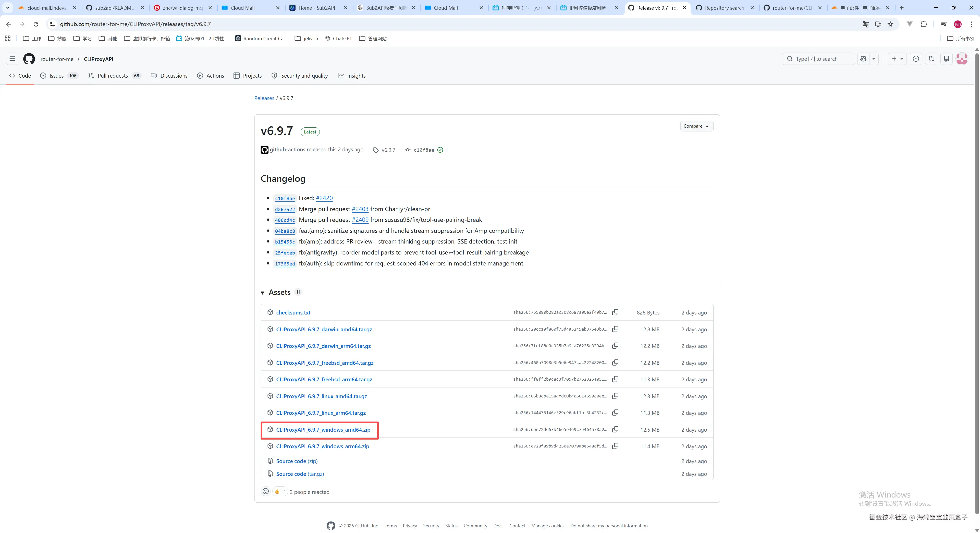Open the notifications inbox icon

[x=947, y=59]
